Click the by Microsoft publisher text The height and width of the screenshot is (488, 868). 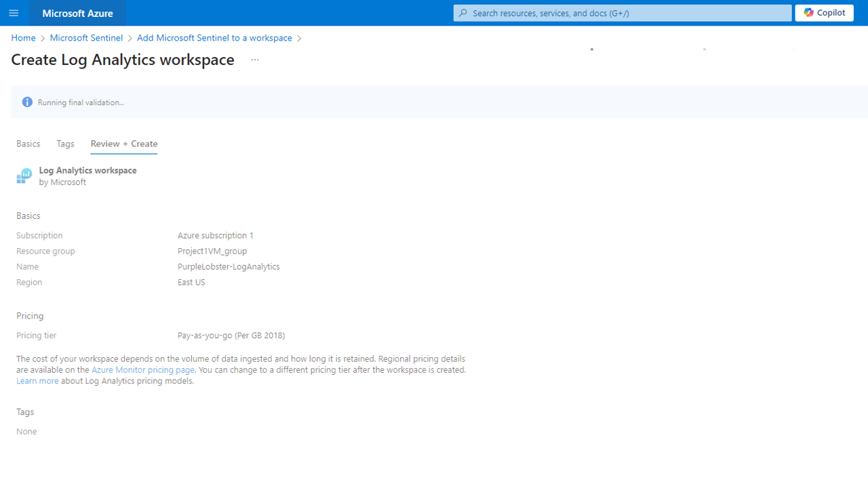[62, 182]
